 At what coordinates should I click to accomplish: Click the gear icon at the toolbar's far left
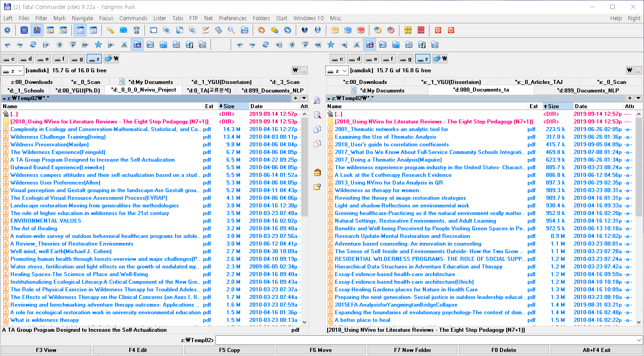pyautogui.click(x=7, y=31)
